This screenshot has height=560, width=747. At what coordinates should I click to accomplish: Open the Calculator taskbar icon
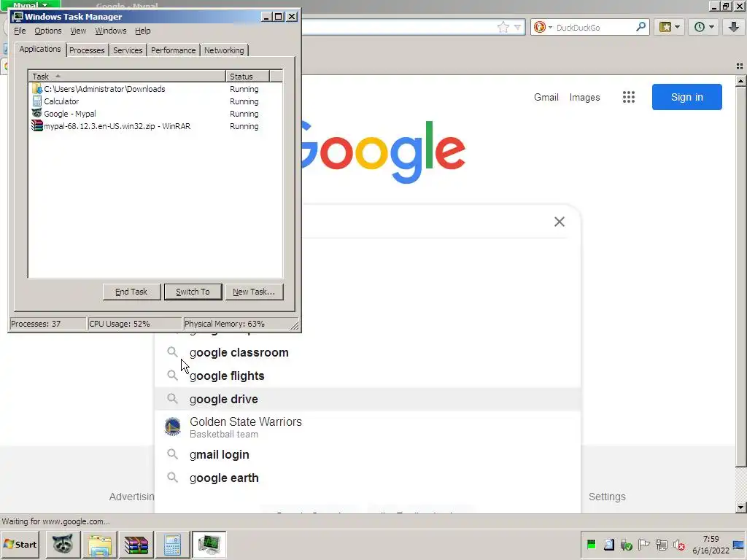[172, 544]
